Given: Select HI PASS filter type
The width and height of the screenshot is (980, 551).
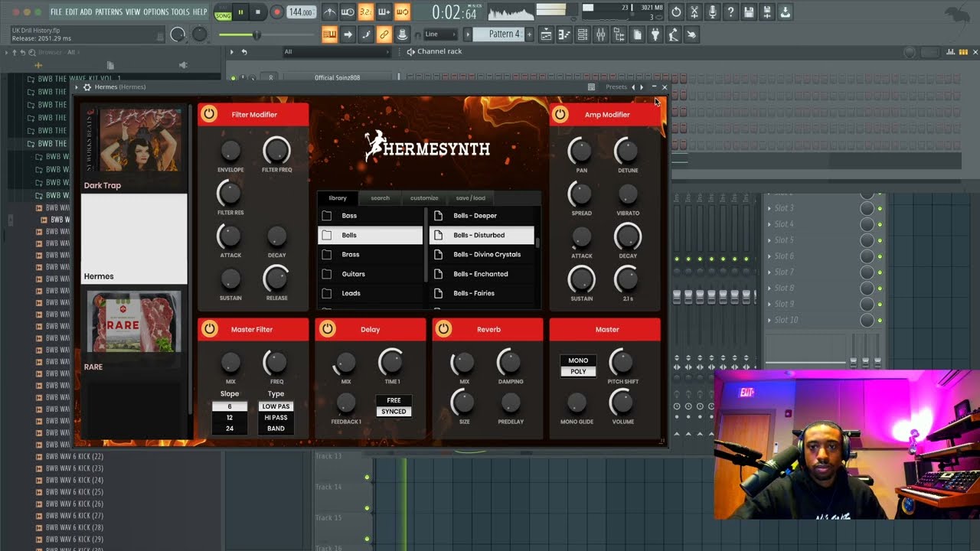Looking at the screenshot, I should [x=276, y=418].
